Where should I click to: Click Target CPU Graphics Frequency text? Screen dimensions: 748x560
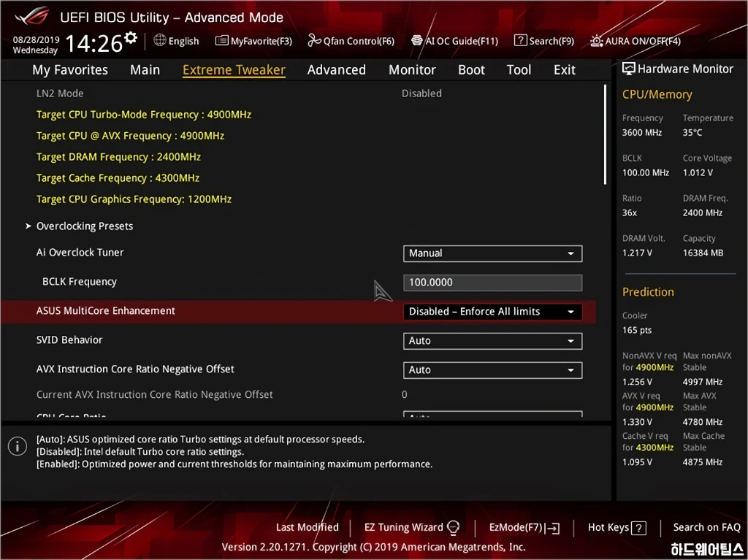click(x=134, y=199)
